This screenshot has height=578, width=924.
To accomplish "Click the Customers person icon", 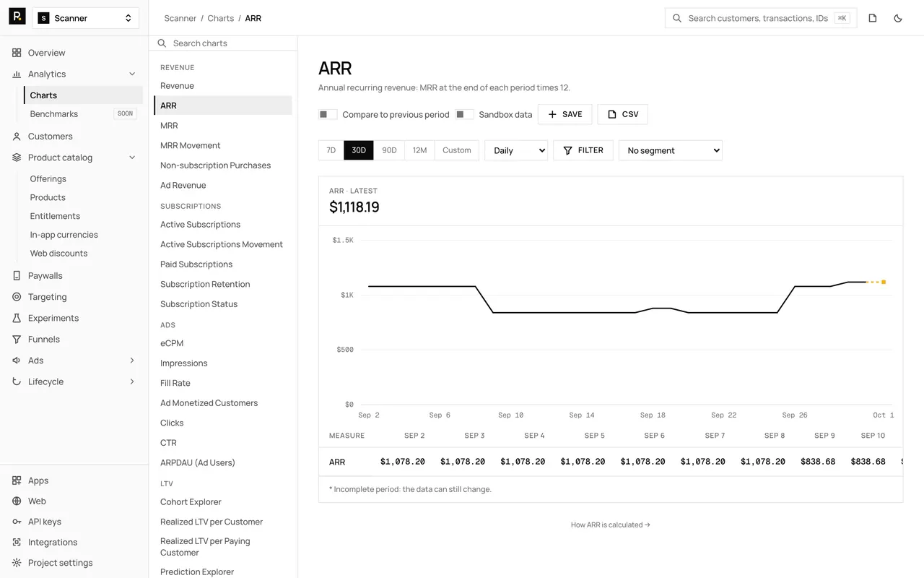I will [x=17, y=136].
